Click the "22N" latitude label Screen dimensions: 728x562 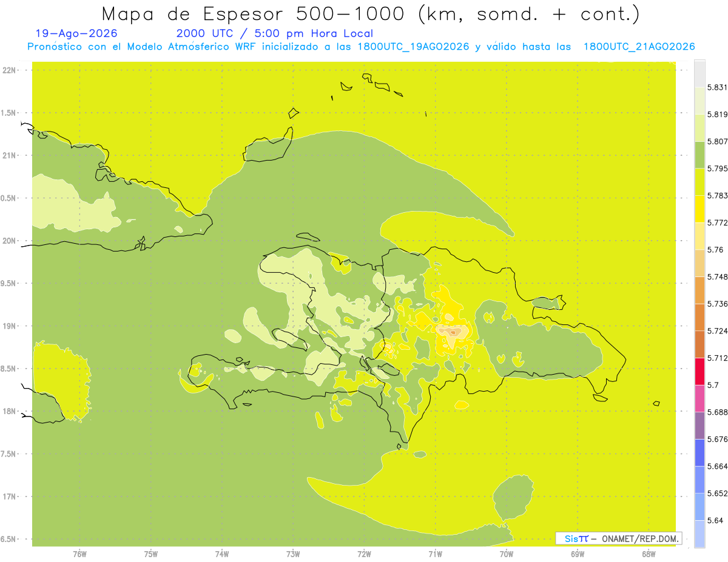click(x=10, y=70)
